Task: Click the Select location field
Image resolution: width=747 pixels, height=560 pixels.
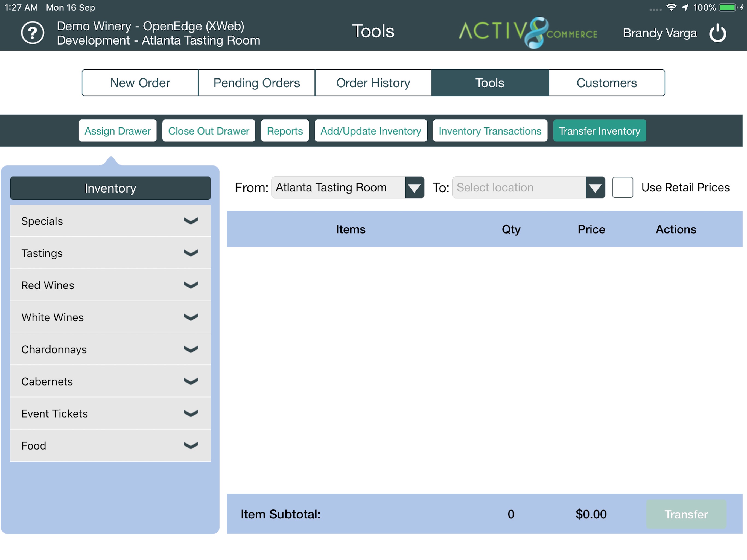Action: click(x=519, y=188)
